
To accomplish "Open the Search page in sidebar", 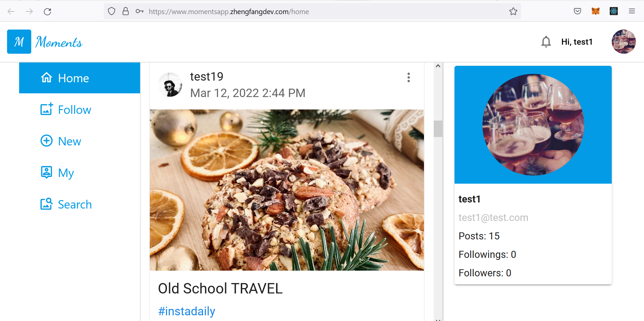I will (x=75, y=204).
